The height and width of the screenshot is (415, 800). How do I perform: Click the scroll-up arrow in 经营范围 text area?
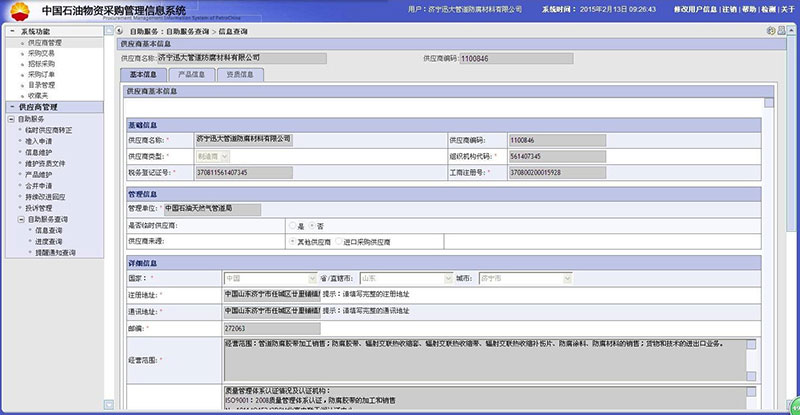pyautogui.click(x=750, y=344)
